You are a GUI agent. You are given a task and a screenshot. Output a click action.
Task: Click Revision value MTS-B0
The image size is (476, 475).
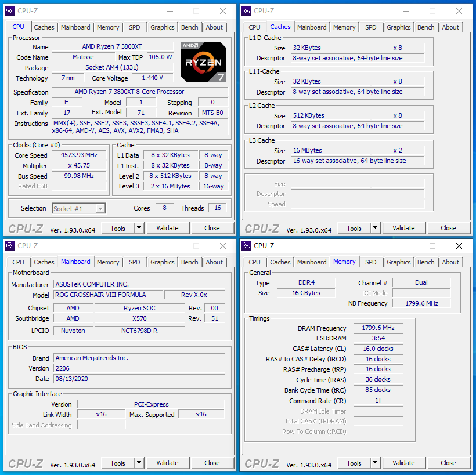click(x=213, y=113)
